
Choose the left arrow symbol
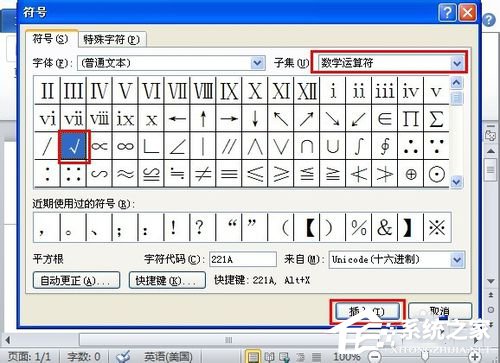point(177,119)
